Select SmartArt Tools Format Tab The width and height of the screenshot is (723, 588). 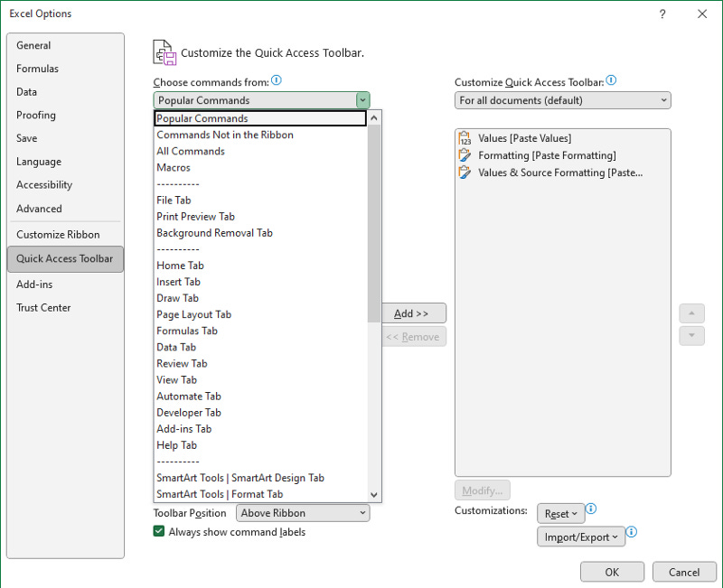point(260,494)
